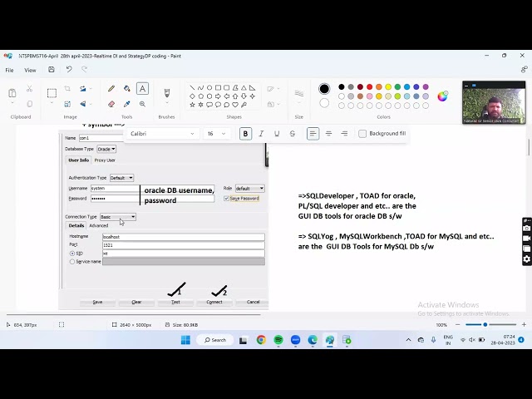
Task: Right align the text
Action: tap(344, 134)
